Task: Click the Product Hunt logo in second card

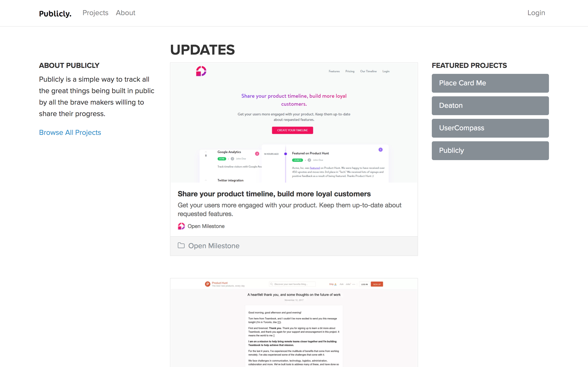Action: tap(207, 284)
